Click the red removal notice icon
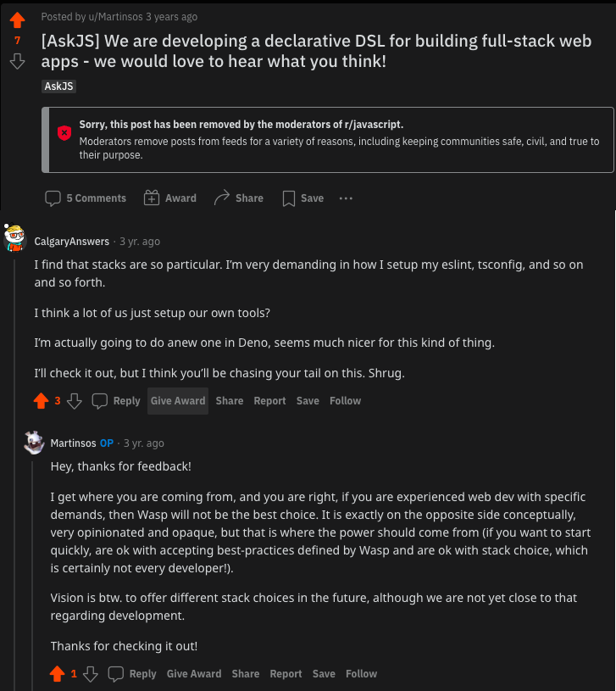616x691 pixels. pos(65,133)
